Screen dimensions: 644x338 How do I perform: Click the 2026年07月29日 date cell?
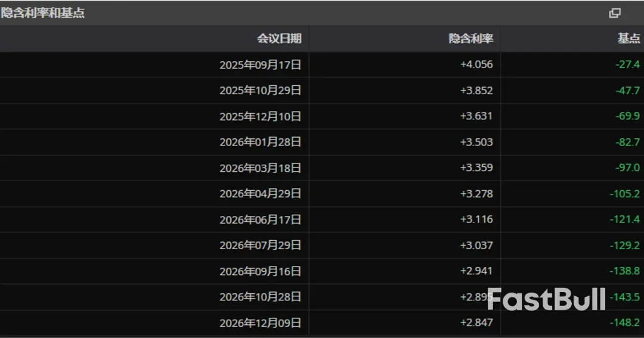click(x=260, y=246)
